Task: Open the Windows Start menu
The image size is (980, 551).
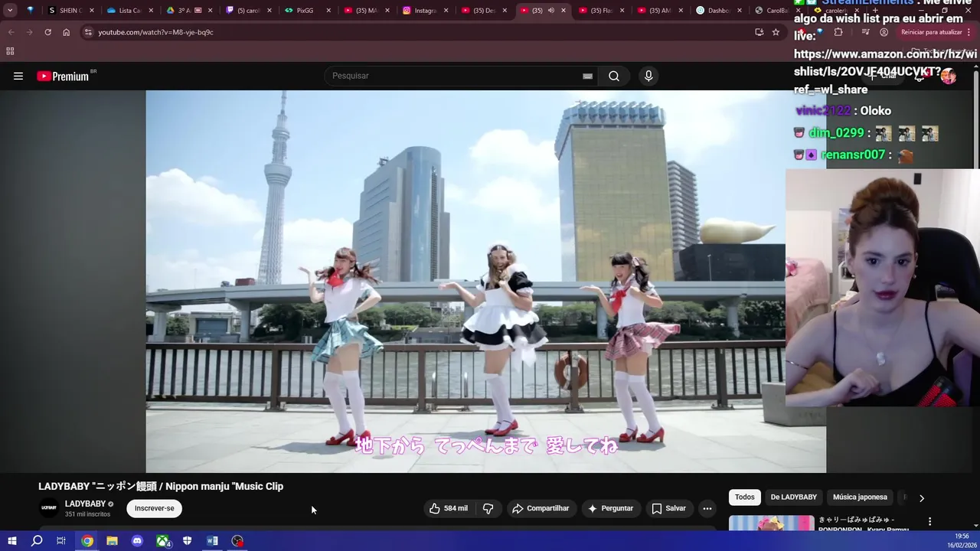Action: (x=11, y=541)
